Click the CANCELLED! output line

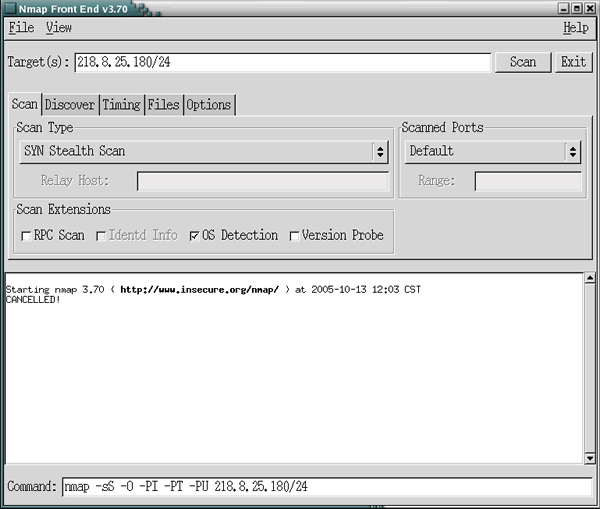33,300
